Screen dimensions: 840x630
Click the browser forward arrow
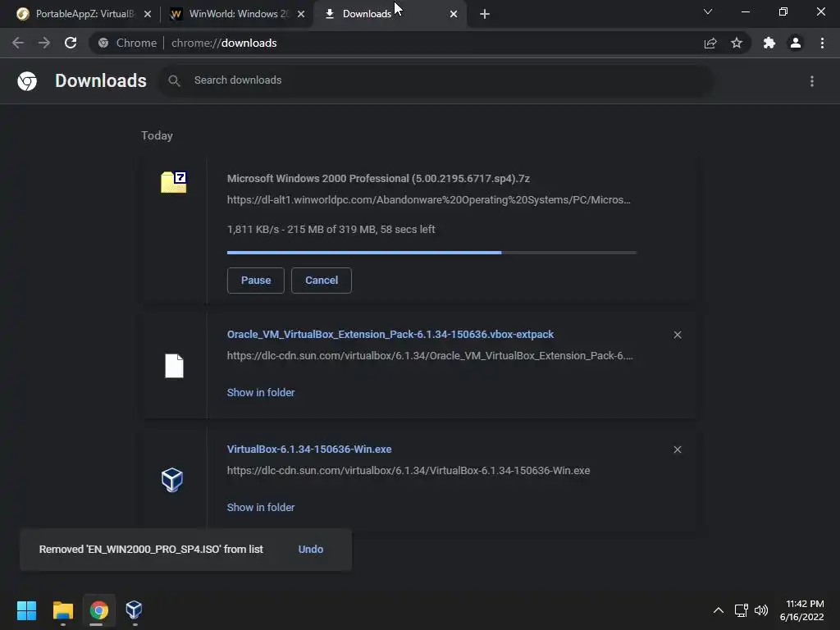(44, 43)
